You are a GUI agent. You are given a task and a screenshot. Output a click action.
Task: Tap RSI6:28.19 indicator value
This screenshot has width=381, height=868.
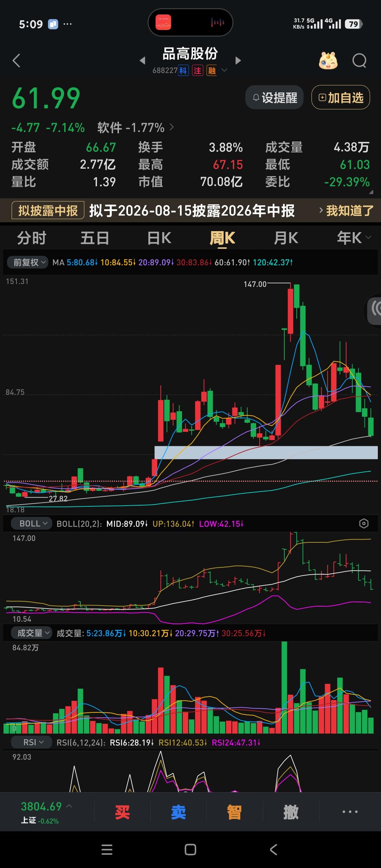click(132, 742)
